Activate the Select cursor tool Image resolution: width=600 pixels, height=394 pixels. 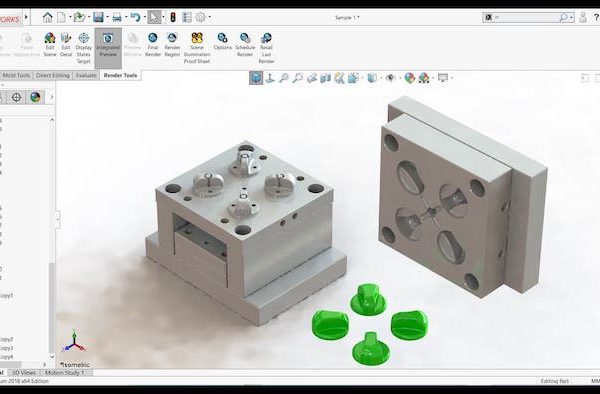(x=154, y=18)
